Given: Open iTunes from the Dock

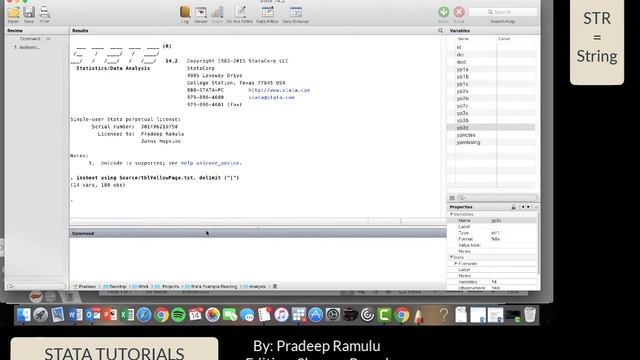Looking at the screenshot, I should point(281,315).
